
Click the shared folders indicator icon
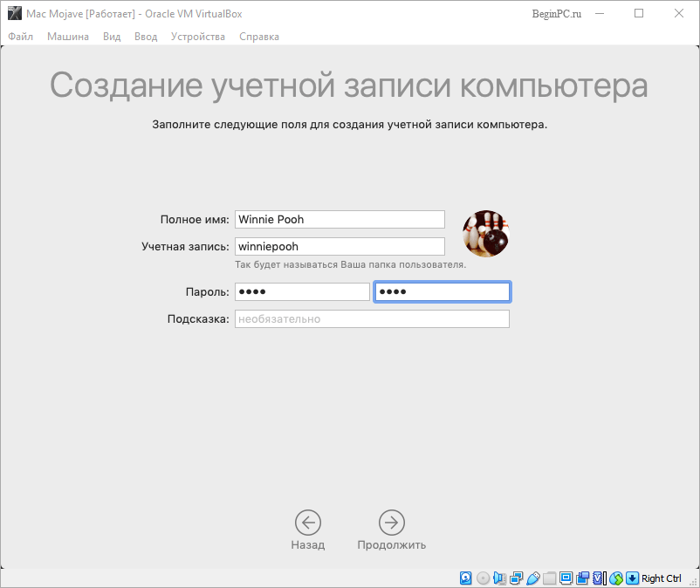(550, 578)
